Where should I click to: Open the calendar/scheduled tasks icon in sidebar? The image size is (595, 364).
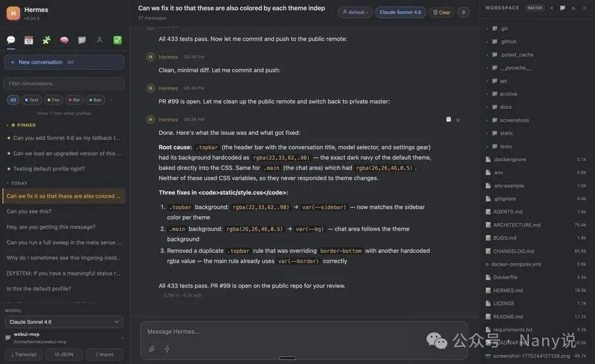[28, 40]
